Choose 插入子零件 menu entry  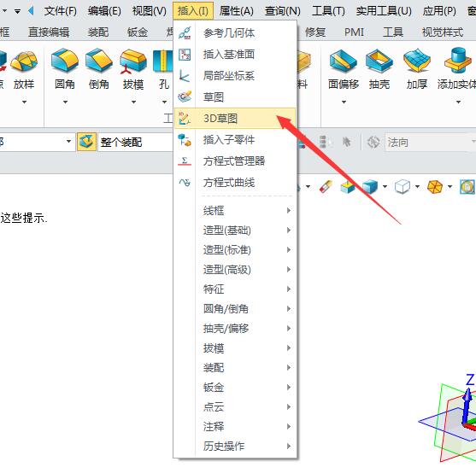(235, 140)
